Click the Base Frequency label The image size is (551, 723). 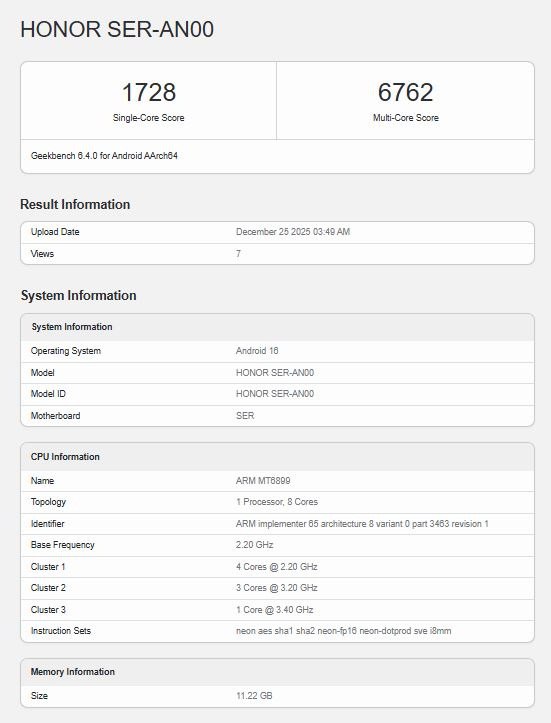[63, 545]
